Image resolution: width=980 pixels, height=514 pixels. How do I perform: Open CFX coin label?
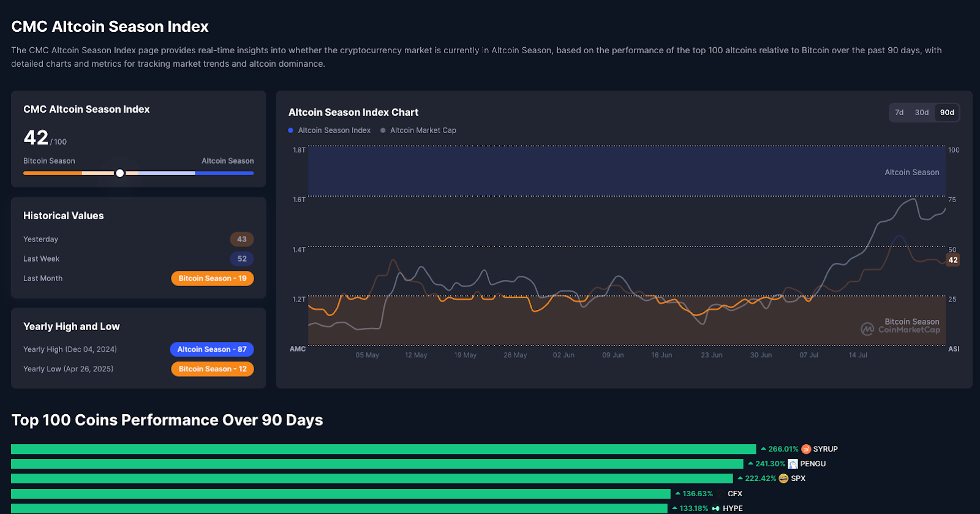[735, 494]
